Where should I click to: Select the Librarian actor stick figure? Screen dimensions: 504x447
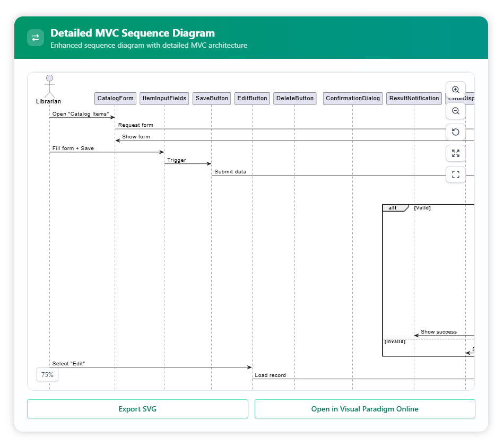click(49, 86)
